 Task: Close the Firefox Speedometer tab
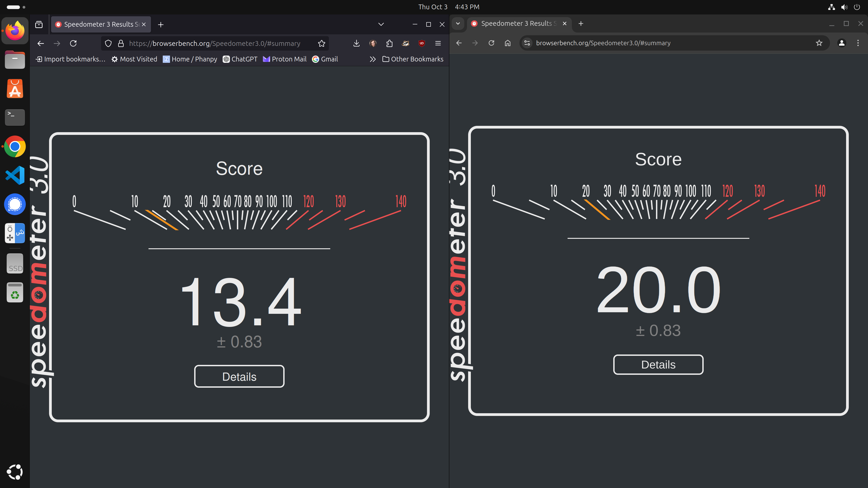[144, 24]
